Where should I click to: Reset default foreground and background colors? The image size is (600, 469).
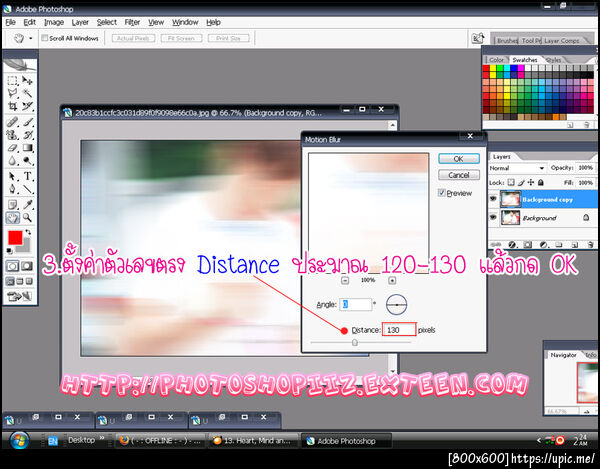(x=10, y=251)
